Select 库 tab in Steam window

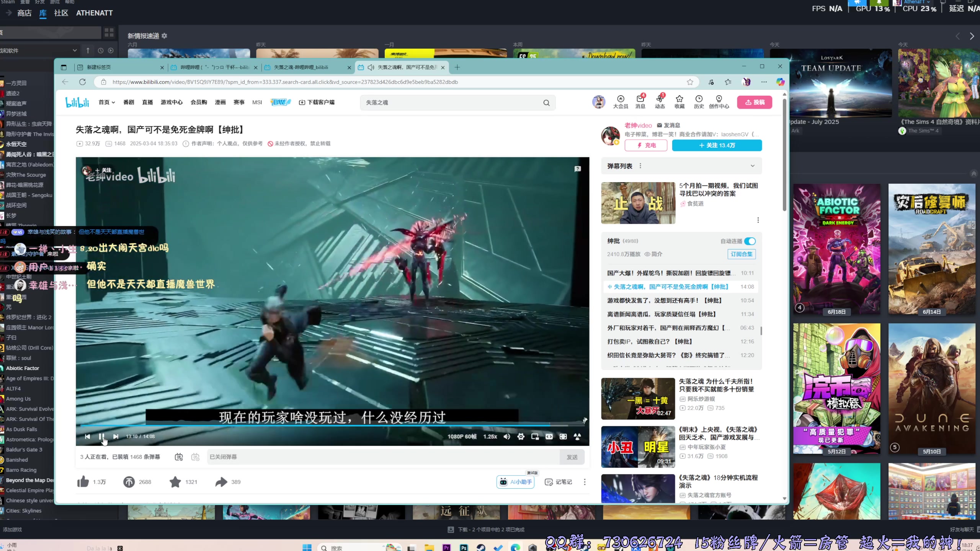[x=43, y=13]
